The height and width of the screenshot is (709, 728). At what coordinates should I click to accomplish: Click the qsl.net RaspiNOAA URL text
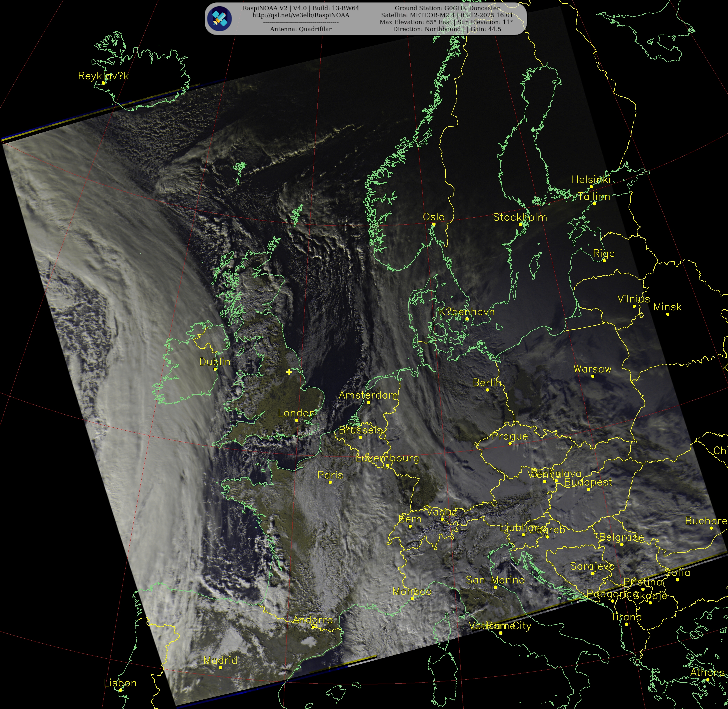pyautogui.click(x=301, y=15)
